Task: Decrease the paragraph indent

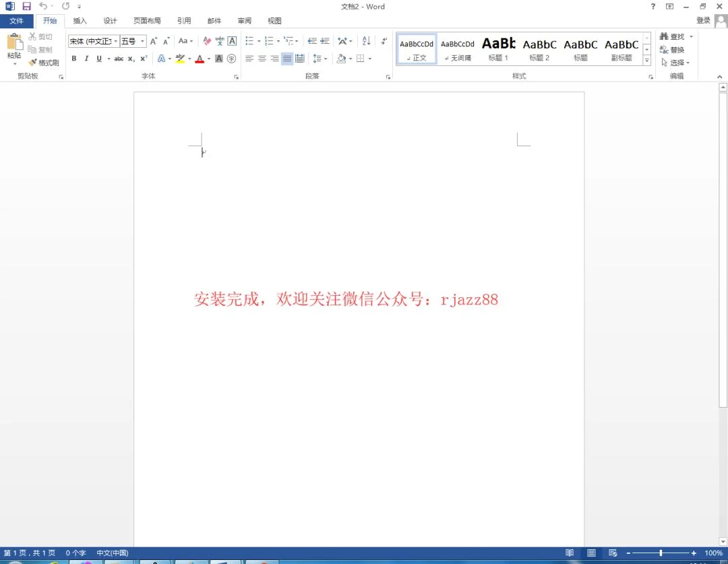Action: click(312, 41)
